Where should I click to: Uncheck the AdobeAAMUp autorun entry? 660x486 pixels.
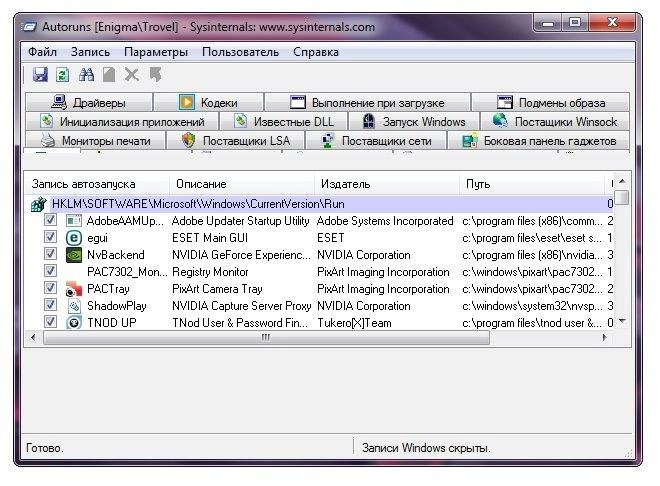point(51,220)
